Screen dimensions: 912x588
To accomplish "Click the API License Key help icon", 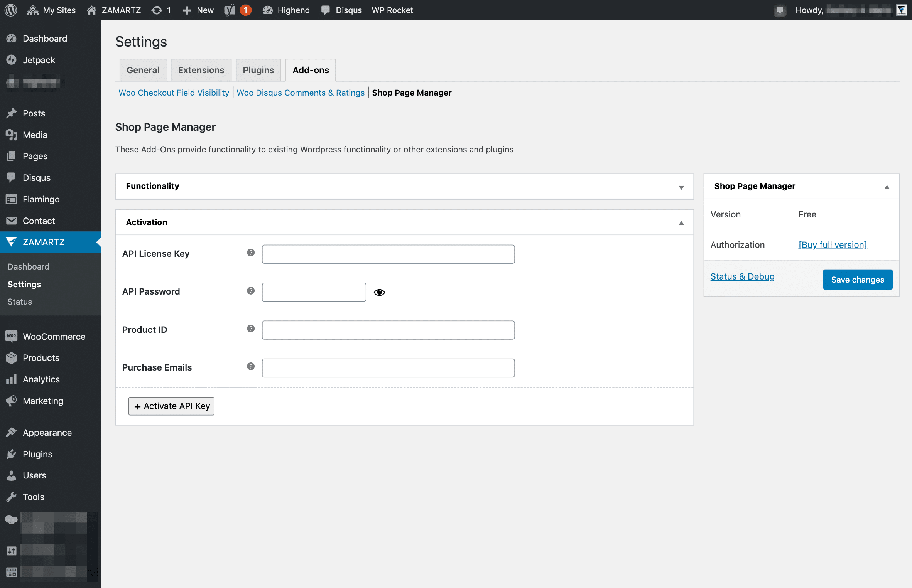I will point(250,253).
